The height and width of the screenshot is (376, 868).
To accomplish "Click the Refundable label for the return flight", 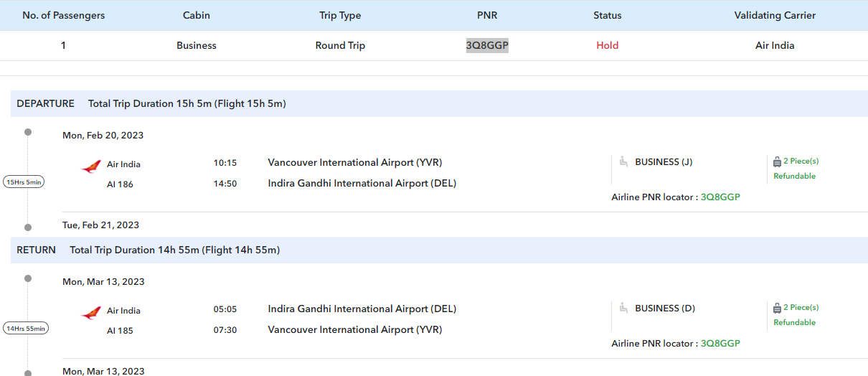I will point(794,322).
